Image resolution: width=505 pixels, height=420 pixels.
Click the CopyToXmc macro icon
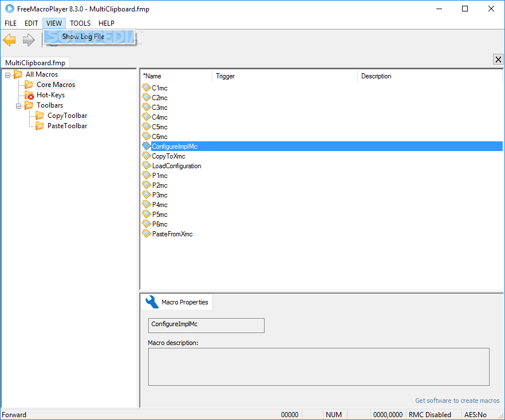pyautogui.click(x=147, y=156)
